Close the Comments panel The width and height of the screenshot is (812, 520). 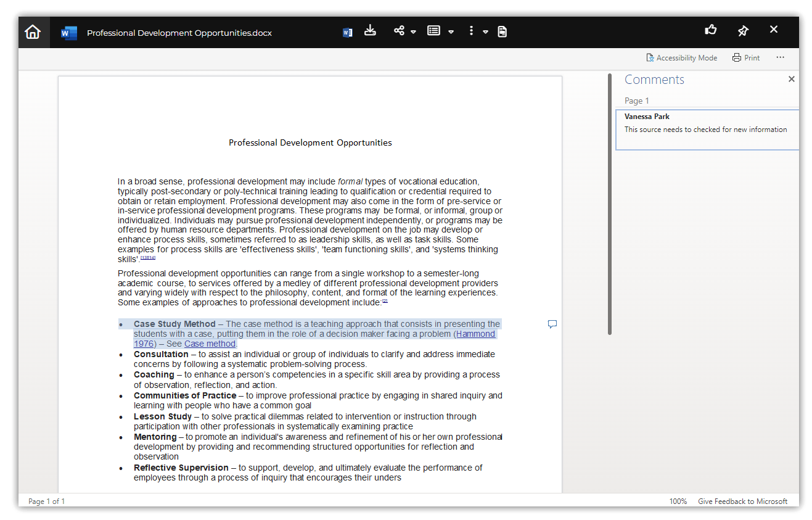coord(792,79)
